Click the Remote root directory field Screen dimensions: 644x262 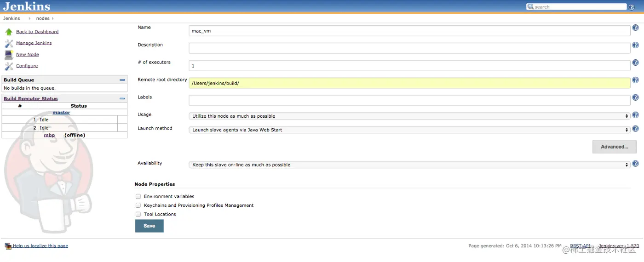pyautogui.click(x=409, y=83)
